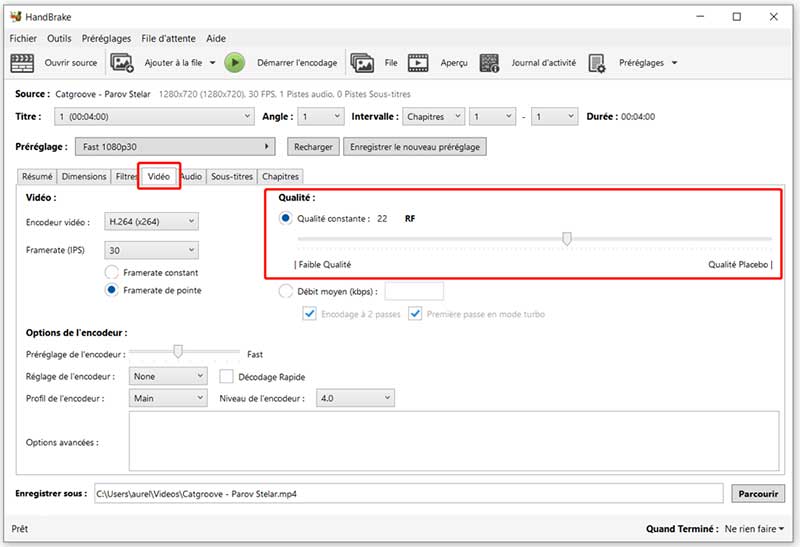800x547 pixels.
Task: Toggle Première passe en mode turbo checkbox
Action: pos(415,314)
